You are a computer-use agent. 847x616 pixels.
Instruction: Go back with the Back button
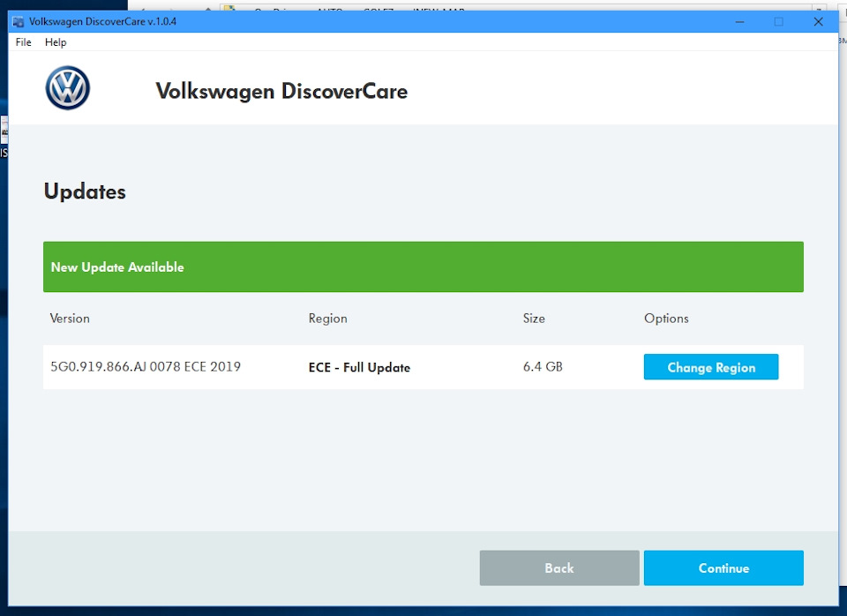(559, 568)
